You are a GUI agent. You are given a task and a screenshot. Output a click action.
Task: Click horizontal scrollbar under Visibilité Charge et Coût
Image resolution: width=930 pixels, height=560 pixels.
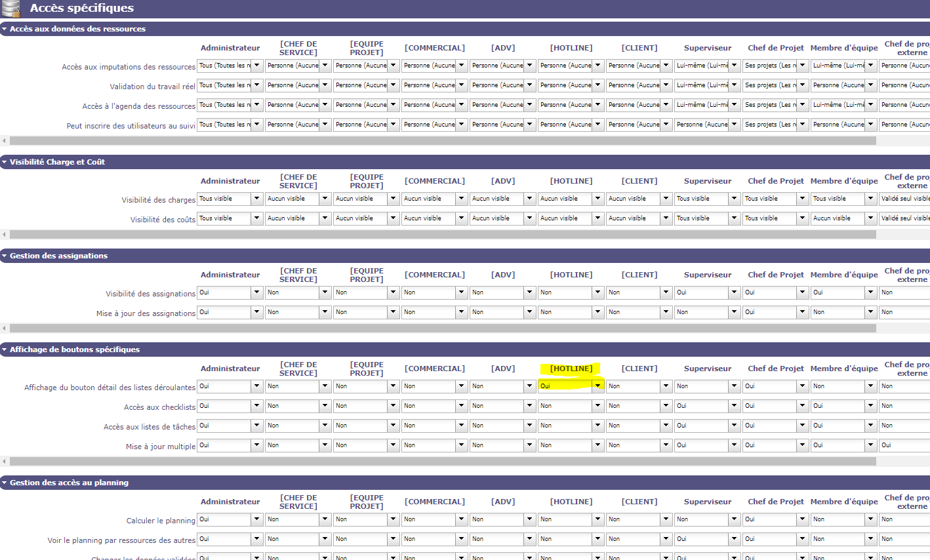coord(443,234)
